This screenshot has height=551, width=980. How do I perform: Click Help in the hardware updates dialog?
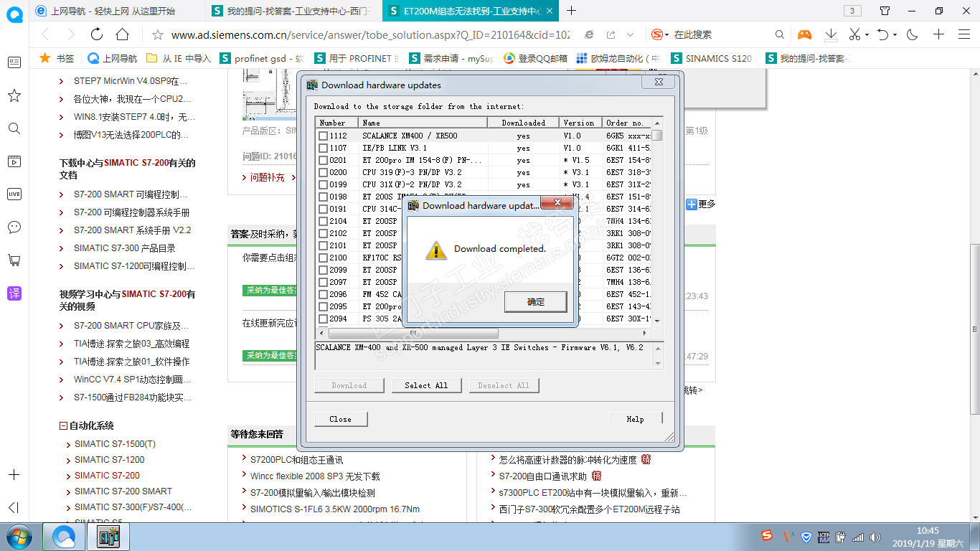click(x=636, y=419)
